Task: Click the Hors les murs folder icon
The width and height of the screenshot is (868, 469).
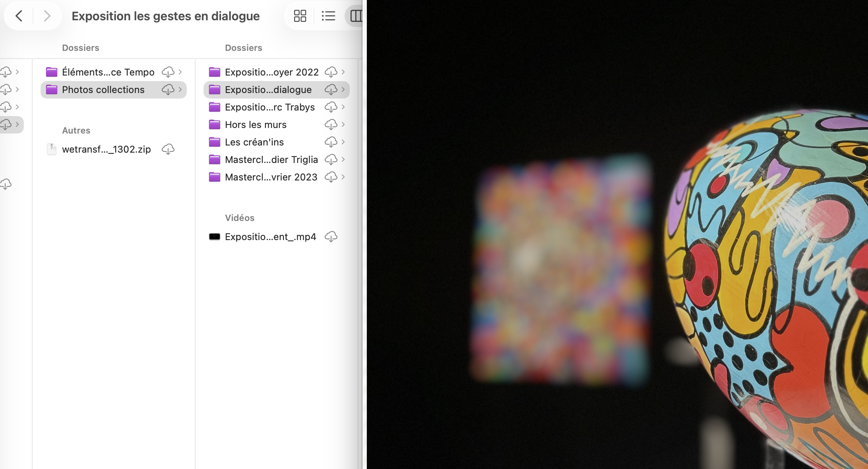Action: 215,124
